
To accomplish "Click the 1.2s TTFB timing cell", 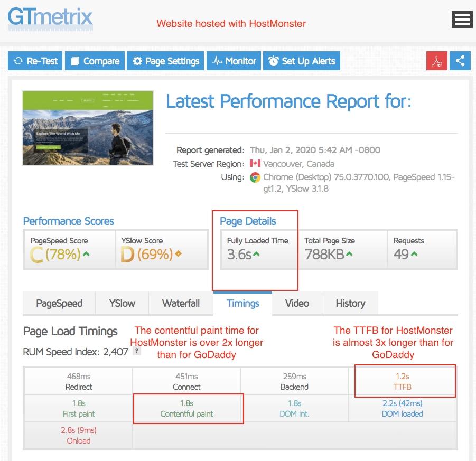I will (403, 381).
